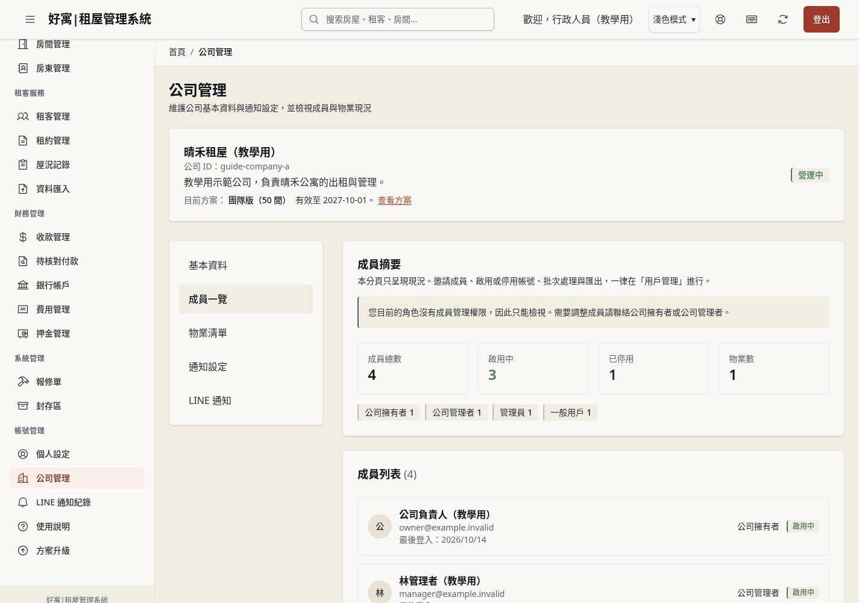Open the 淺色模式 theme dropdown
The image size is (868, 603).
674,19
